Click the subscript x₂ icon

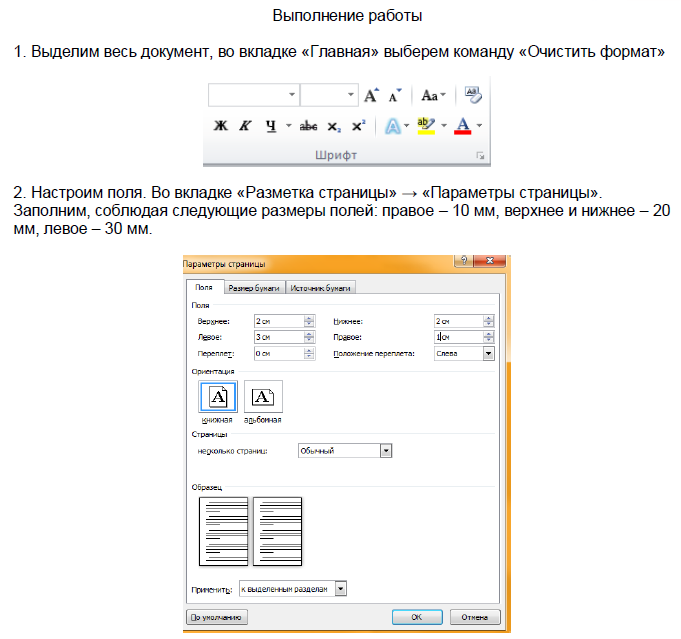tap(335, 126)
